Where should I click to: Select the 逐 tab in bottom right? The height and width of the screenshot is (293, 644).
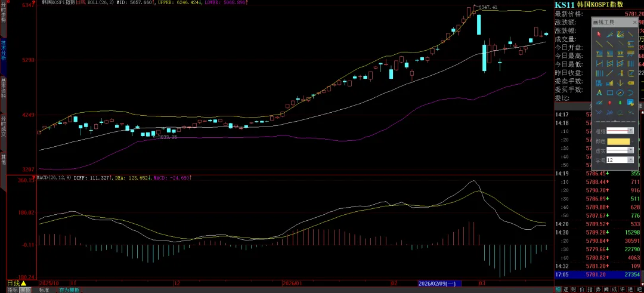567,289
